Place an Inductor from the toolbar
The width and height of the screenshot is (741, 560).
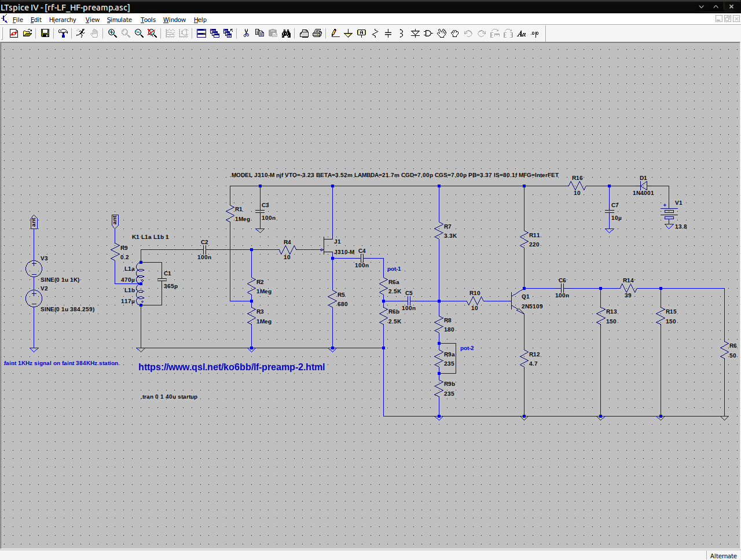click(x=402, y=34)
